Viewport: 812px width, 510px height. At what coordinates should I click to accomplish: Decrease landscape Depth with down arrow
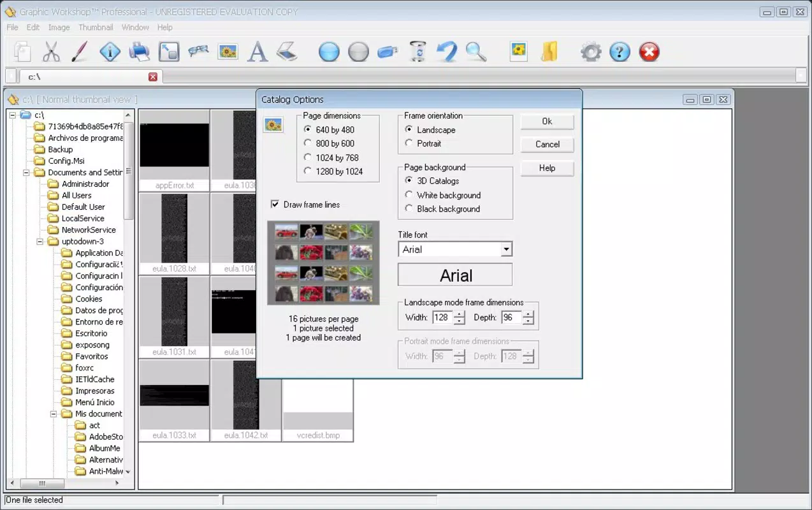coord(528,321)
